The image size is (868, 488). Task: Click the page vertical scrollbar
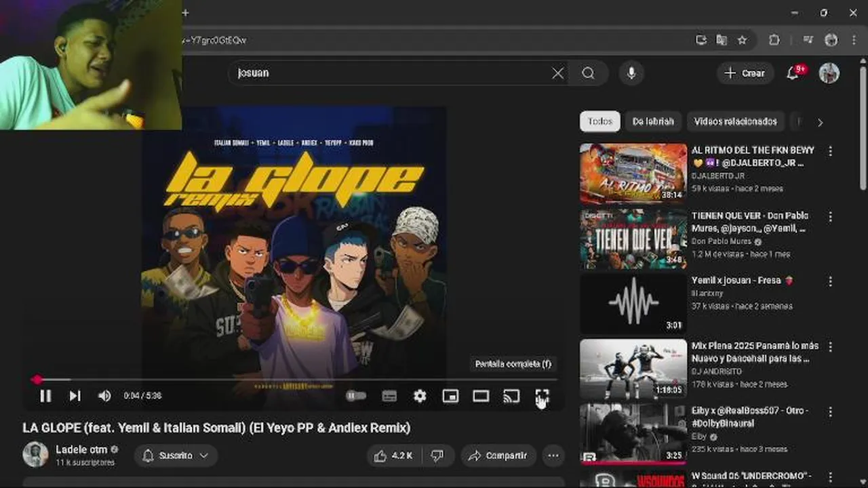coord(863,129)
